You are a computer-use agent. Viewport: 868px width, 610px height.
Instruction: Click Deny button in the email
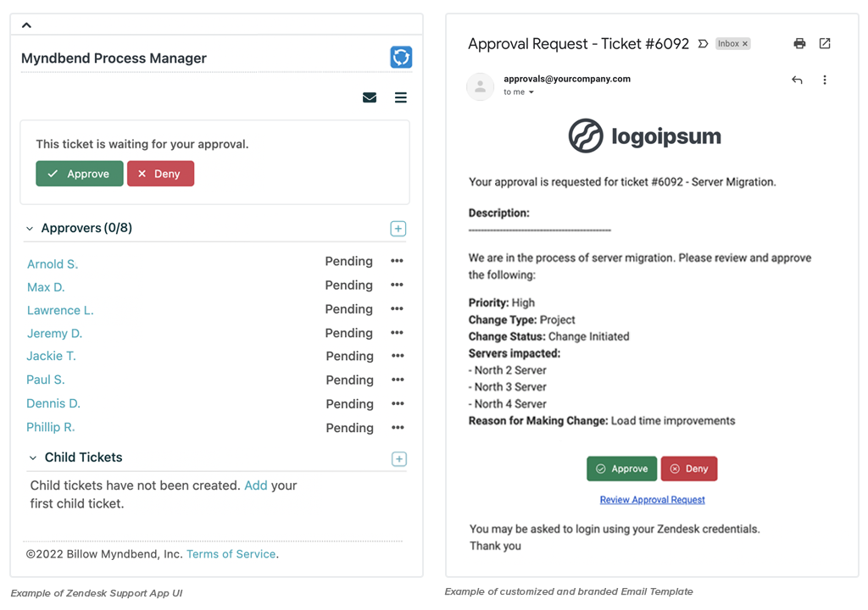click(689, 469)
